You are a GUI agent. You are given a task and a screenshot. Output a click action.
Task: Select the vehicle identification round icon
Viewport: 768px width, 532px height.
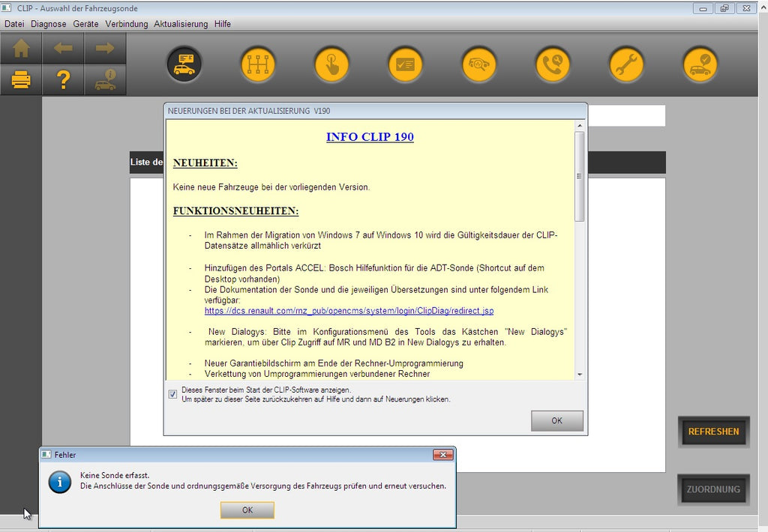click(x=184, y=65)
